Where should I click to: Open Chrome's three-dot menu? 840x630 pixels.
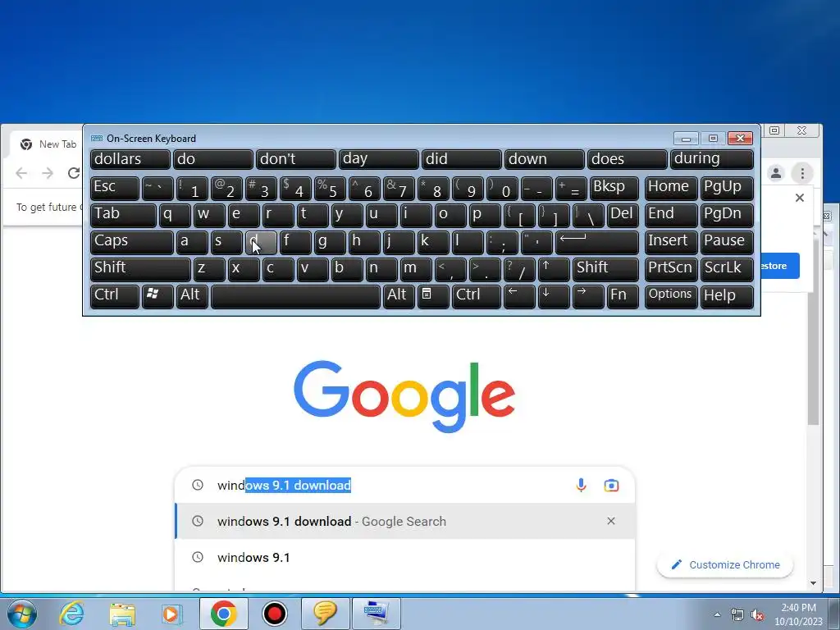click(802, 173)
